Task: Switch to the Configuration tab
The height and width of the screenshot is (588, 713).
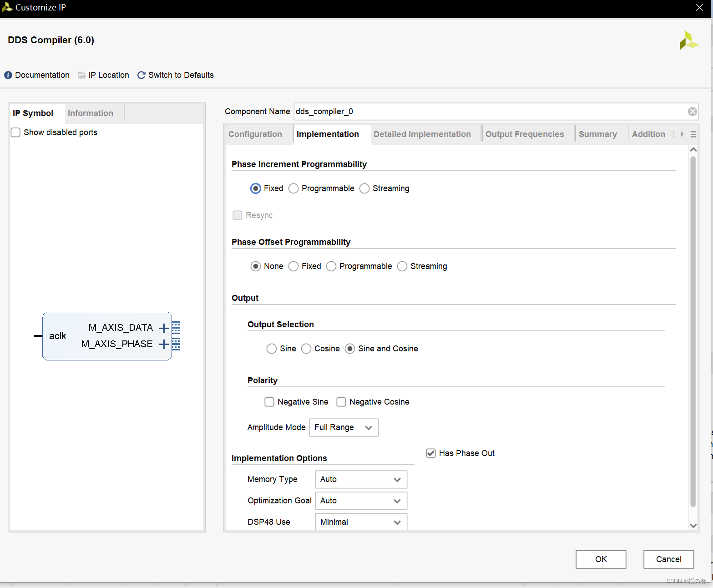Action: [x=255, y=134]
